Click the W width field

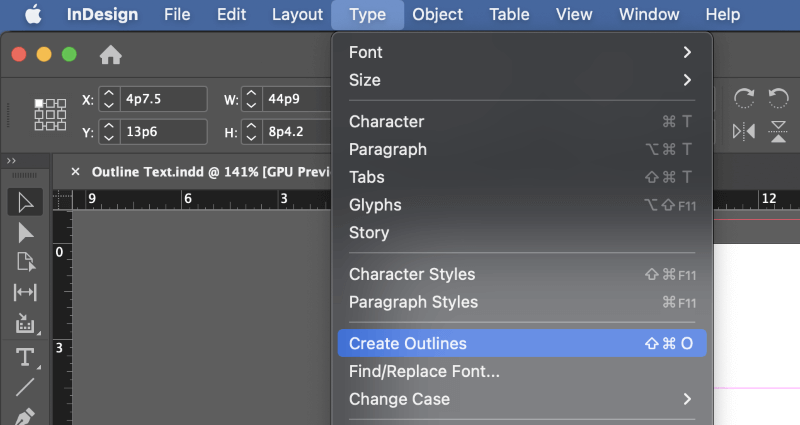[x=298, y=98]
